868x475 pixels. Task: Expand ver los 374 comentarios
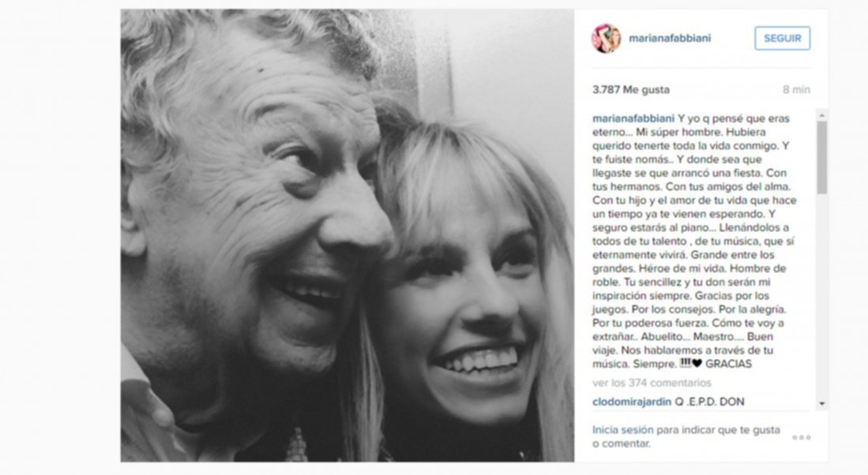(652, 383)
